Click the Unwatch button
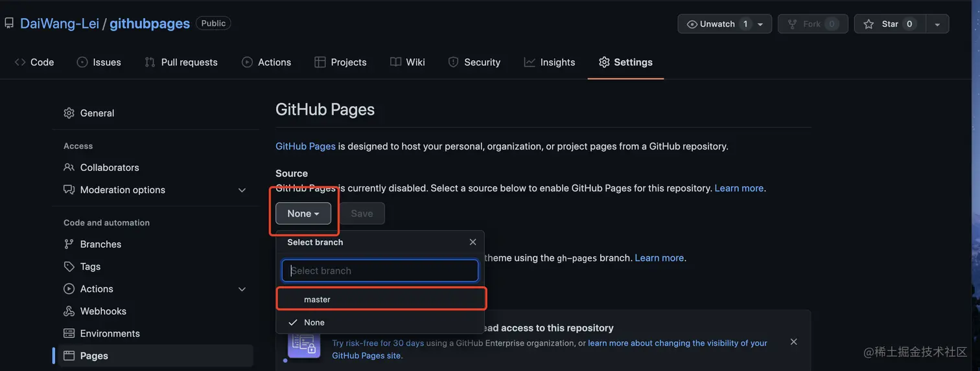980x371 pixels. point(725,24)
